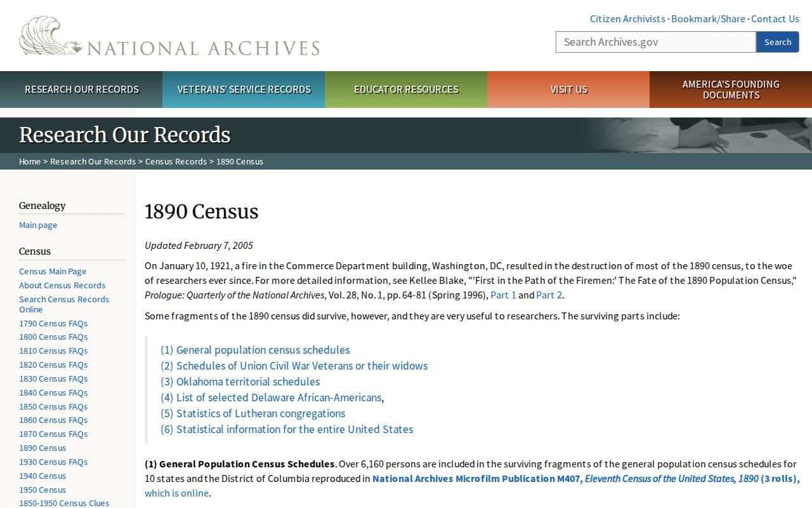Open 1930 Census FAQs link
Image resolution: width=812 pixels, height=508 pixels.
(53, 462)
